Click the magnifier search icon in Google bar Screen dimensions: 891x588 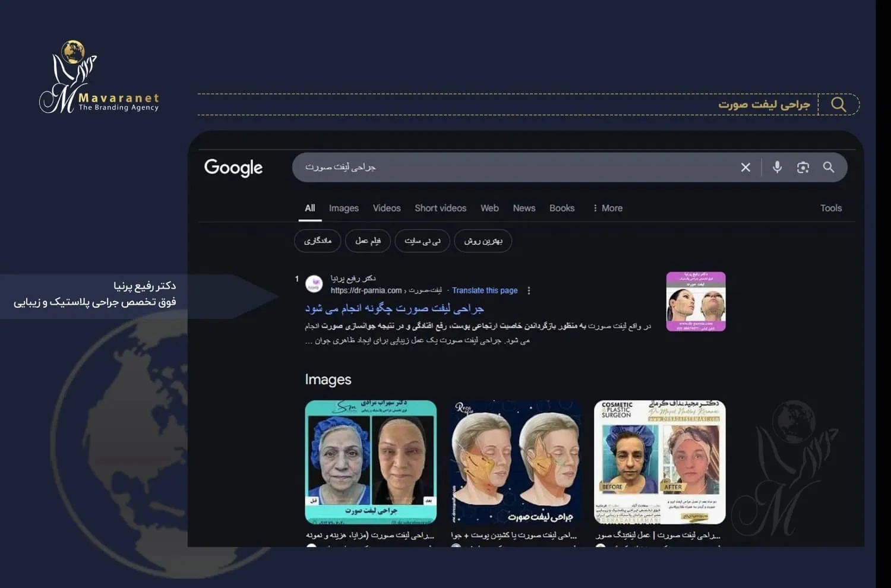829,167
